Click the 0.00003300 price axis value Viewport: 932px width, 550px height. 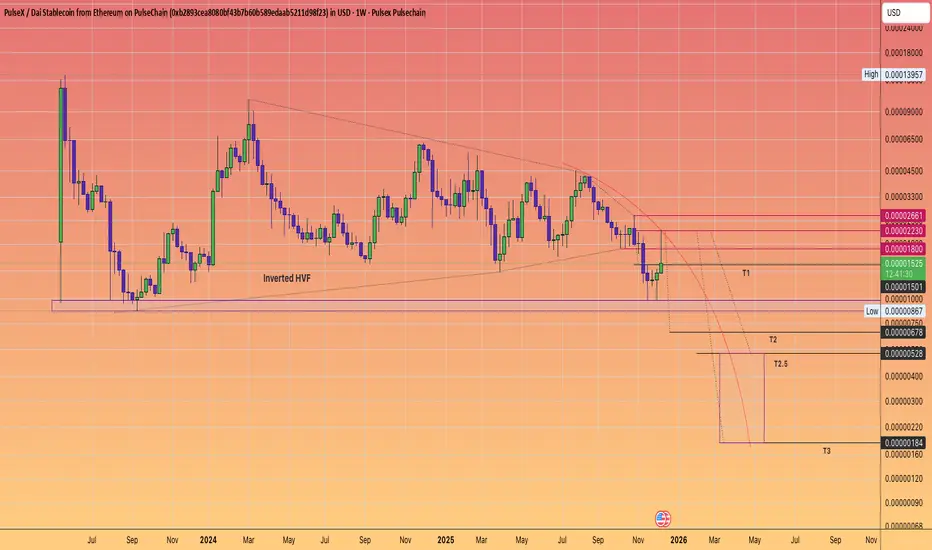(x=903, y=197)
